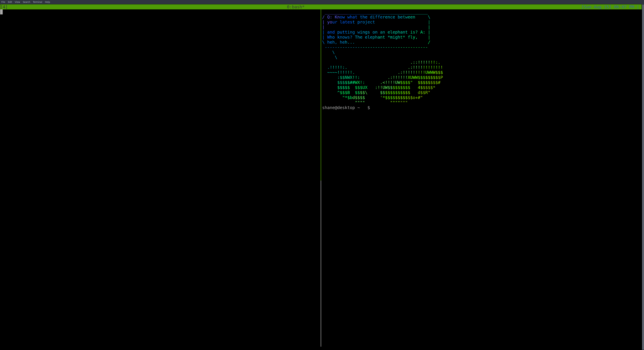Click the terminal vertical scrollbar
The height and width of the screenshot is (350, 644).
click(643, 175)
